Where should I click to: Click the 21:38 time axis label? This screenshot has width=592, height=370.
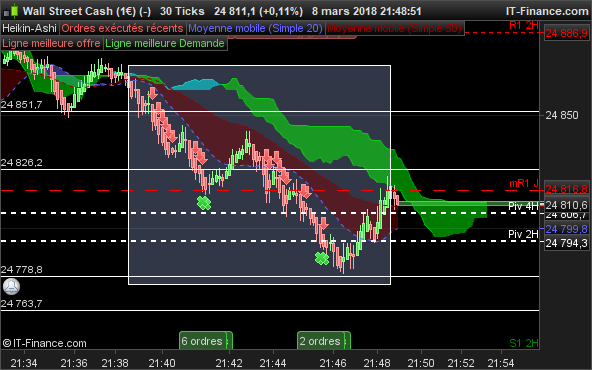click(115, 363)
